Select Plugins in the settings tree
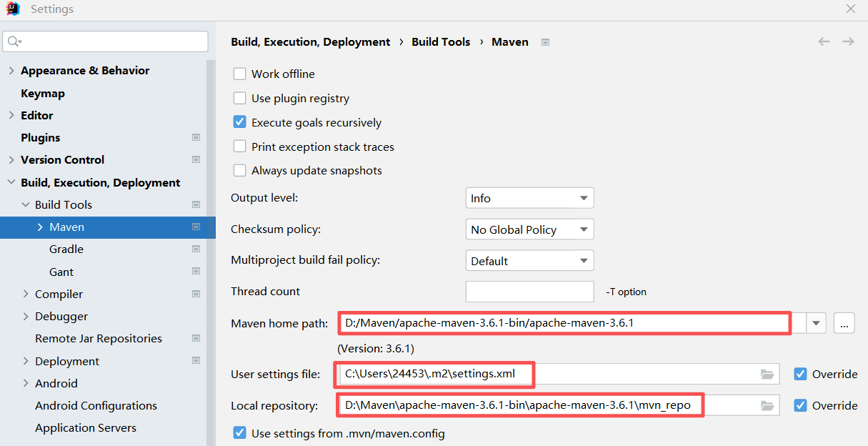Image resolution: width=868 pixels, height=446 pixels. coord(41,137)
